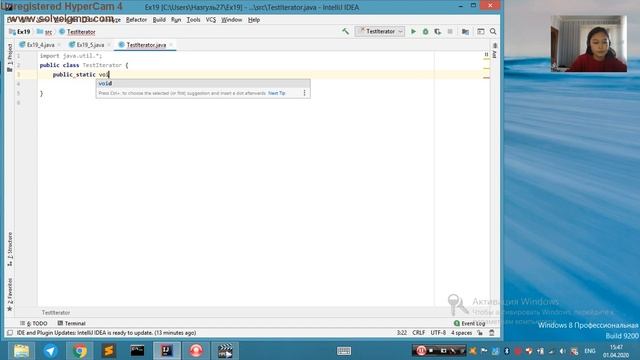Image resolution: width=640 pixels, height=360 pixels.
Task: Open the Help menu
Action: [253, 20]
